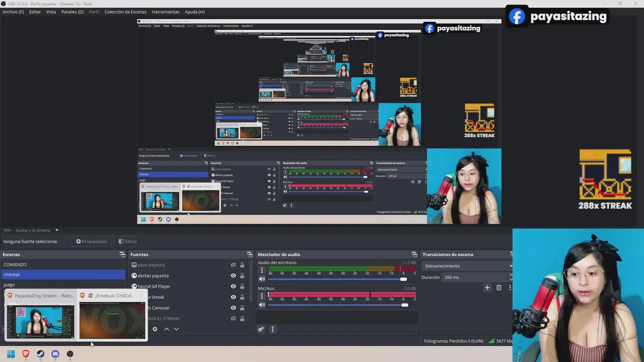Open audio mixer menu beside the gears
Viewport: 644px width, 362px height.
273,329
